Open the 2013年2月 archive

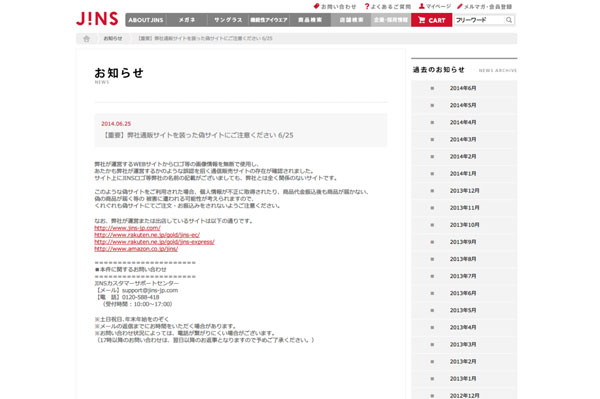(464, 362)
